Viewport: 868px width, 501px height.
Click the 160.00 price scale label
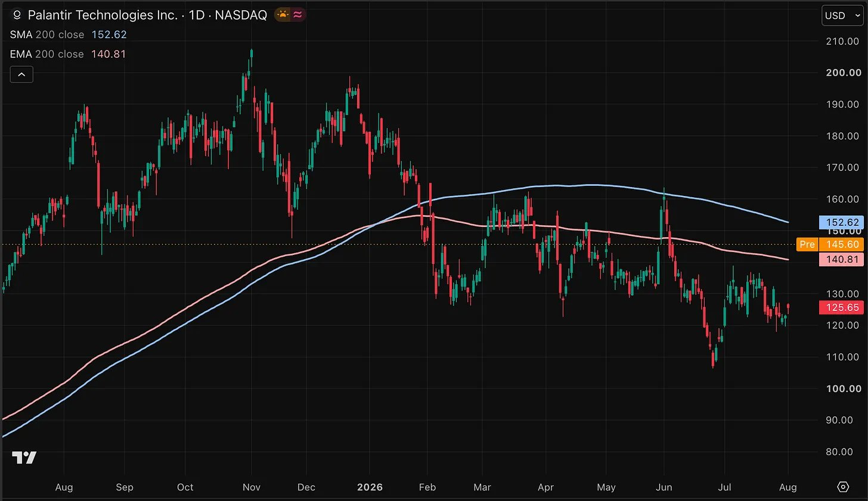click(842, 199)
